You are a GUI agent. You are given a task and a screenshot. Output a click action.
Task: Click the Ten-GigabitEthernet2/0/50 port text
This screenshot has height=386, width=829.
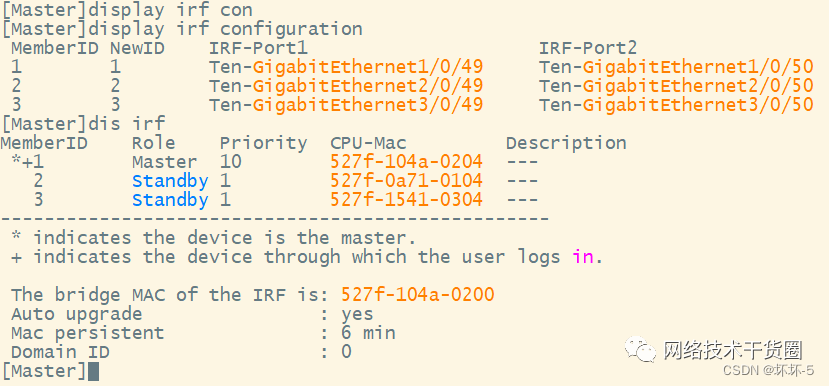(x=676, y=86)
